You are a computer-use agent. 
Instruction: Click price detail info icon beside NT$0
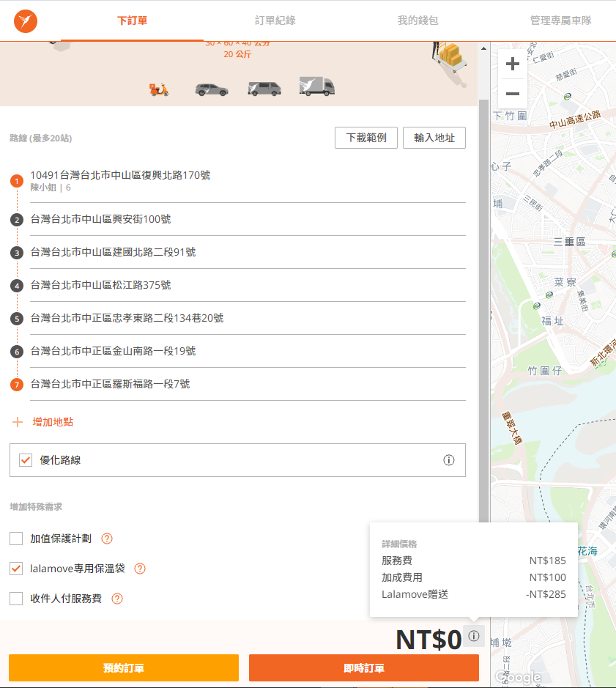(x=474, y=636)
